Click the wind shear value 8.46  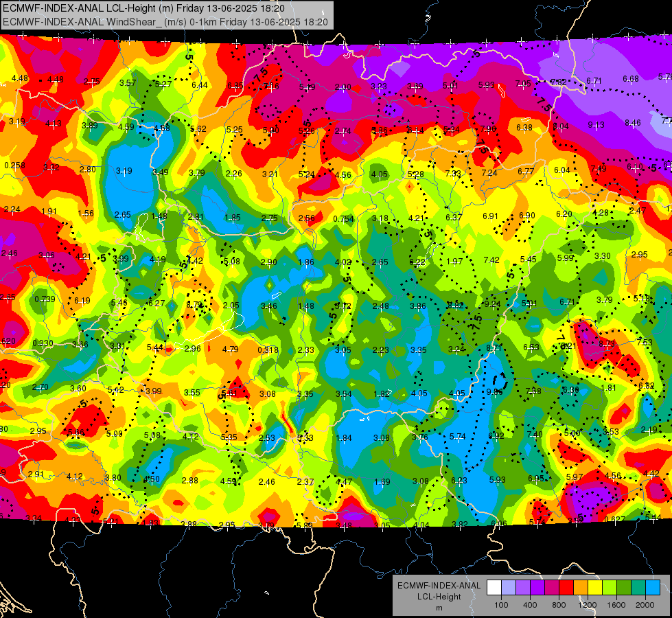(633, 123)
